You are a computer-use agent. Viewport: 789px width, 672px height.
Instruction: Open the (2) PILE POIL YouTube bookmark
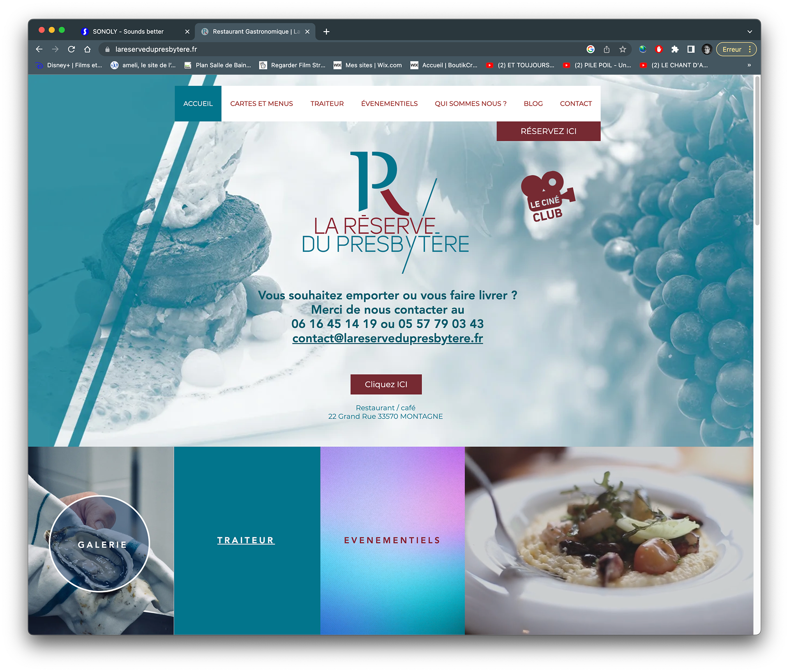click(x=597, y=65)
